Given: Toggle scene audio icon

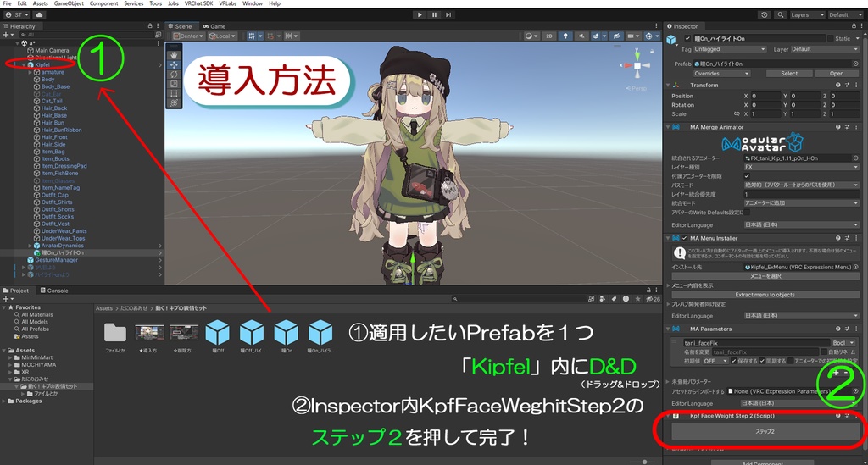Looking at the screenshot, I should point(581,36).
